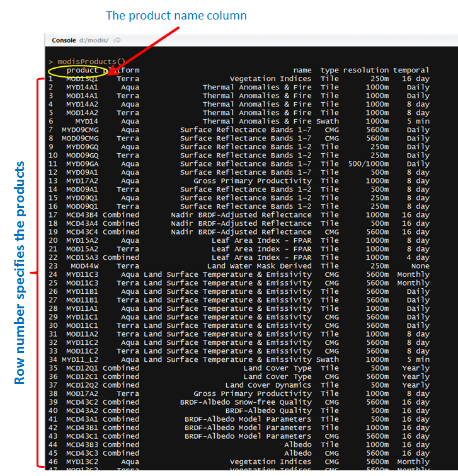The image size is (458, 476).
Task: Select product MYD11_L2 in row 34
Action: [x=80, y=359]
